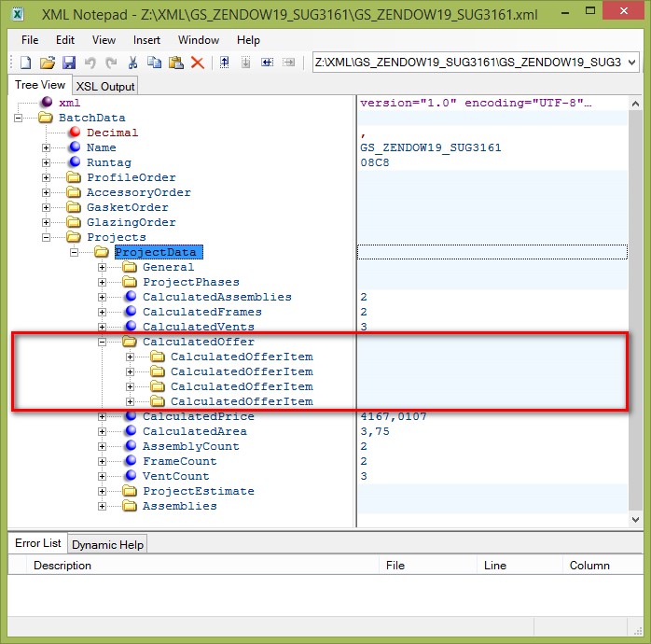The height and width of the screenshot is (644, 651).
Task: Select the red Decimal attribute icon
Action: [76, 133]
